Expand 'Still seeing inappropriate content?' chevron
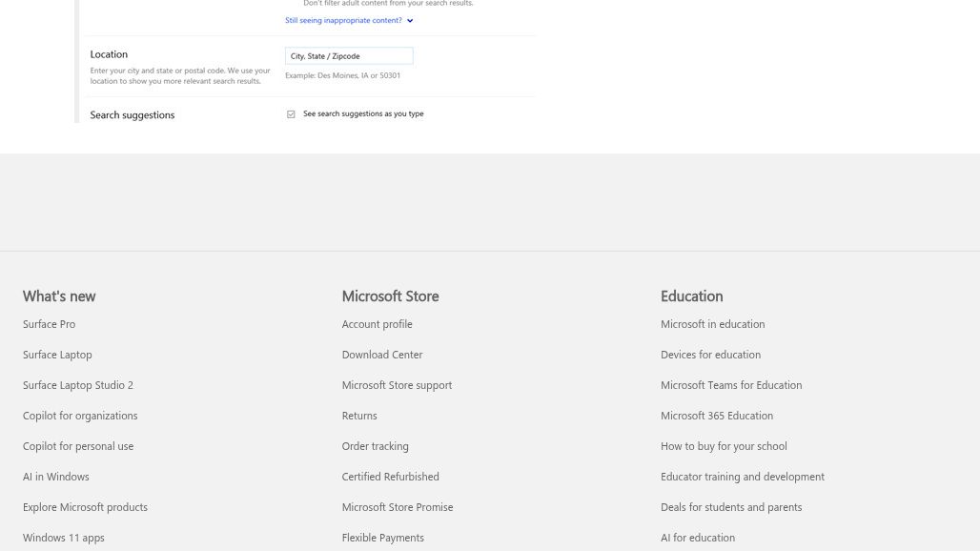980x551 pixels. (x=410, y=21)
